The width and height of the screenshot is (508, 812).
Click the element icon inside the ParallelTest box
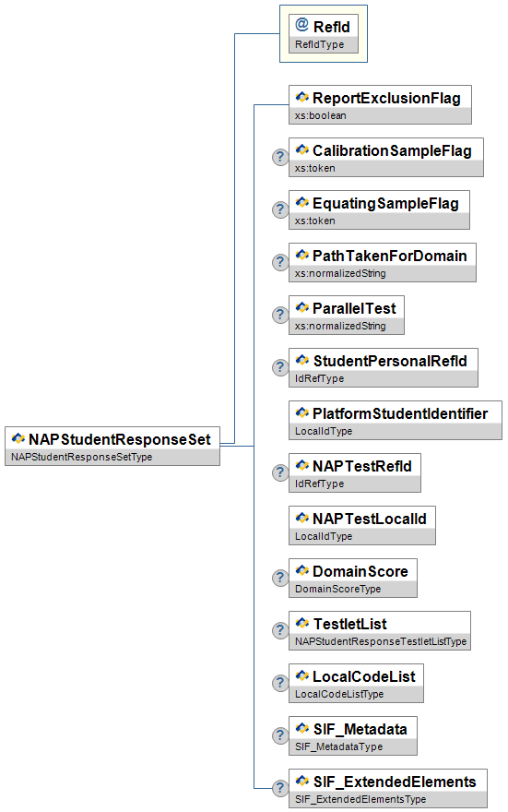tap(302, 307)
